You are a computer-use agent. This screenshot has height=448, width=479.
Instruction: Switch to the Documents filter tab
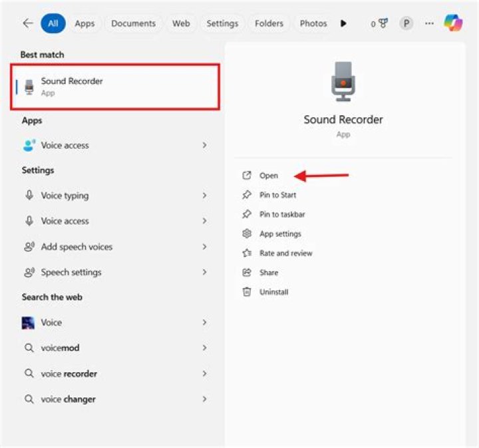coord(134,23)
